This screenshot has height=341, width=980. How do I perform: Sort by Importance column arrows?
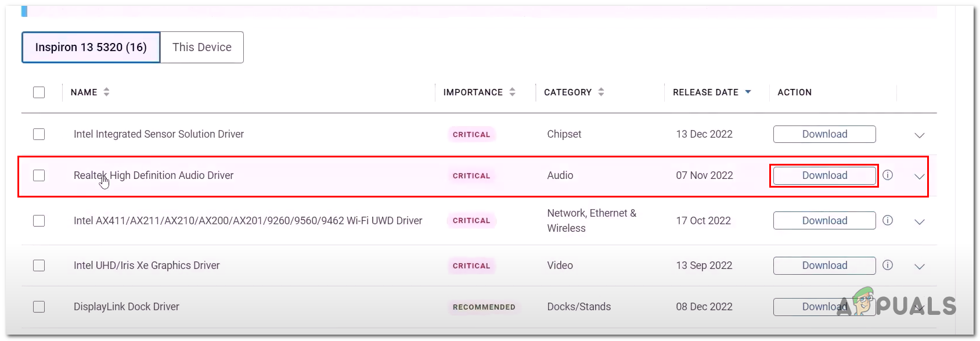pyautogui.click(x=512, y=92)
